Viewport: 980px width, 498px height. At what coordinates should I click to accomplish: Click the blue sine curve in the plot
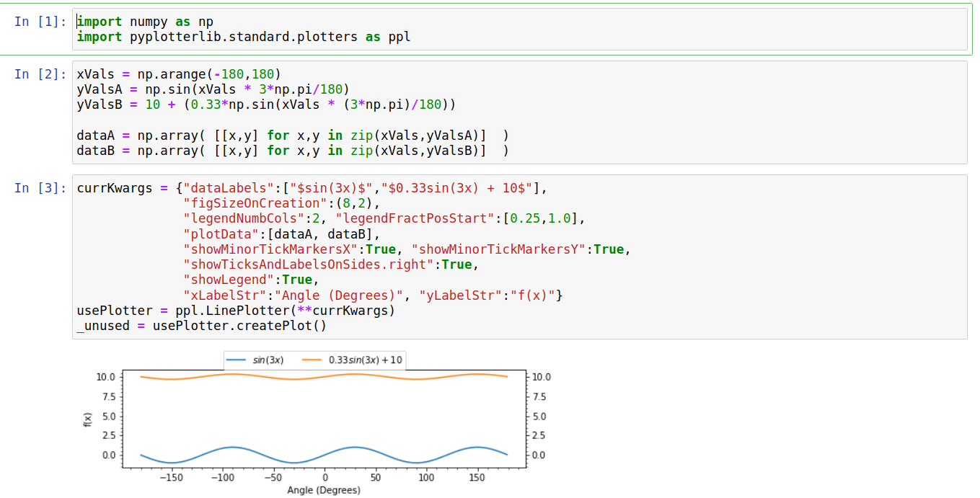(325, 455)
